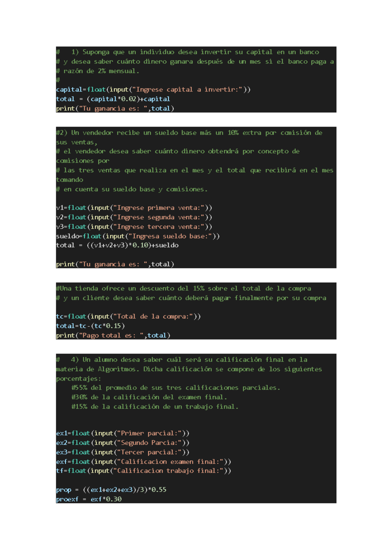Viewport: 392px width, 555px height.
Task: Click the '#55% del promedio' comment line
Action: coord(175,388)
